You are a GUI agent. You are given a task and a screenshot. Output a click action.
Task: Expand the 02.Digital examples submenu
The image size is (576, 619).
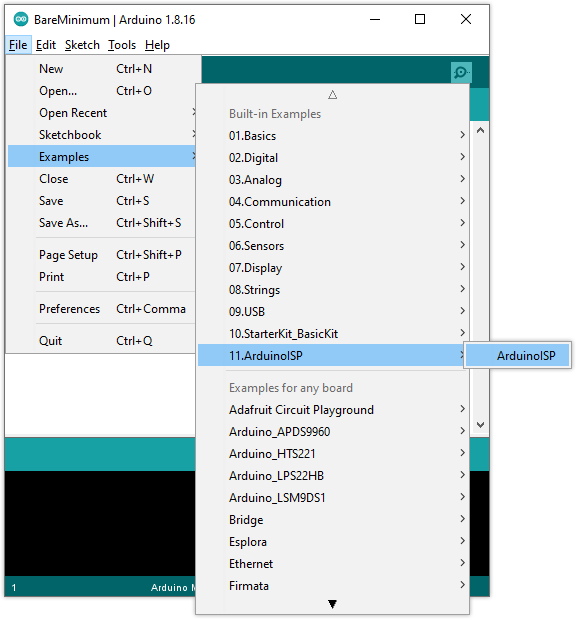(332, 158)
